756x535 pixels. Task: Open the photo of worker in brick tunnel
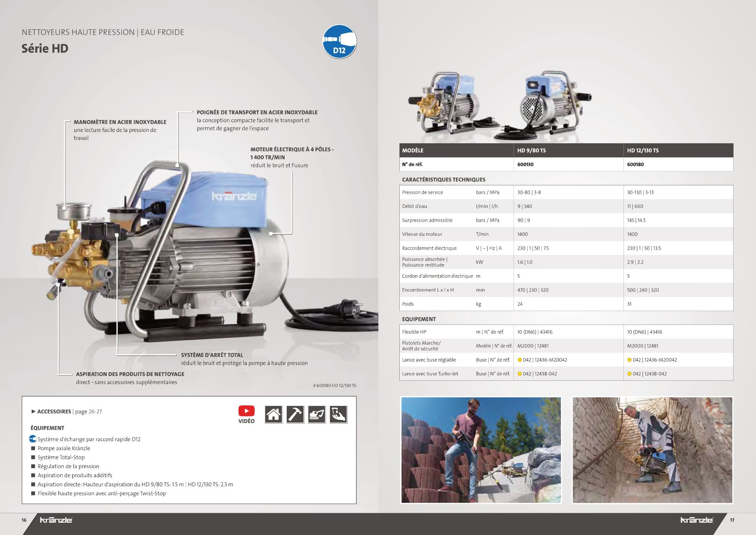coord(652,450)
